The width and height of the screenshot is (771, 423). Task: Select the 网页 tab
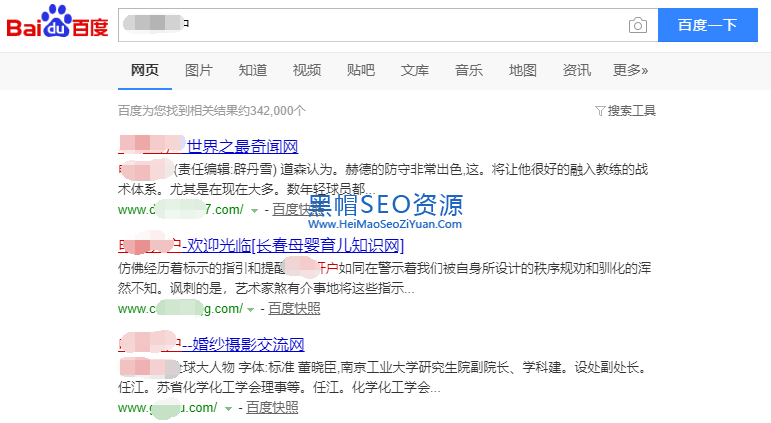click(x=144, y=70)
